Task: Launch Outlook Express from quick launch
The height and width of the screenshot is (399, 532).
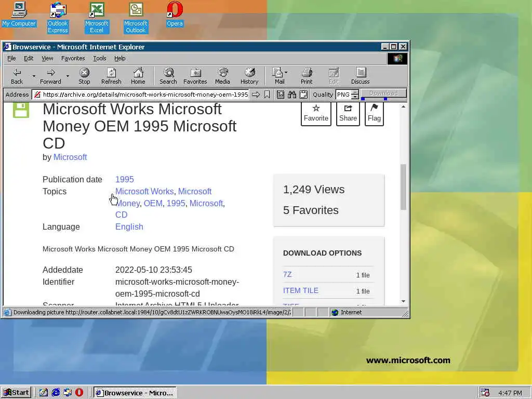Action: [68, 393]
